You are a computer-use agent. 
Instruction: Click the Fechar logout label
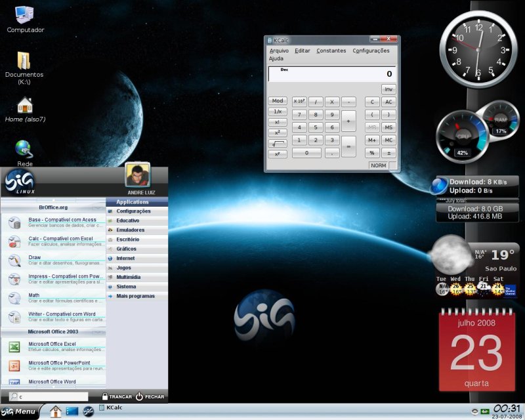tap(154, 396)
